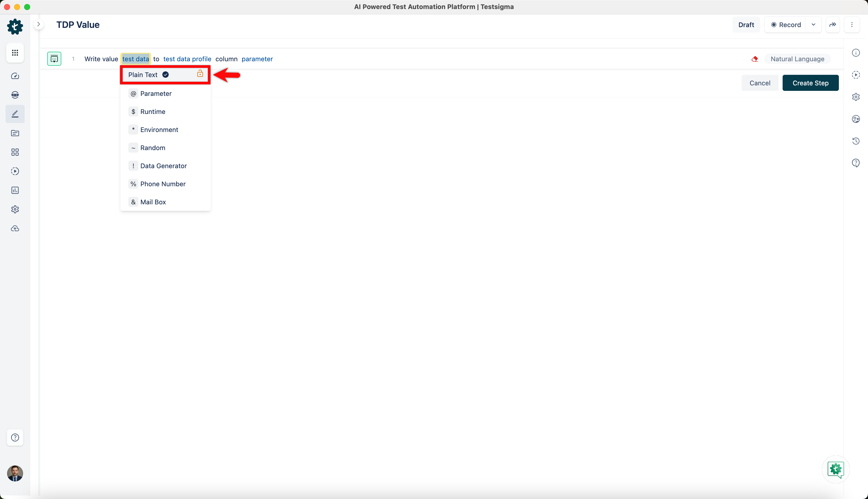Screen dimensions: 868x499
Task: Open the three-dot more options menu
Action: (x=851, y=25)
